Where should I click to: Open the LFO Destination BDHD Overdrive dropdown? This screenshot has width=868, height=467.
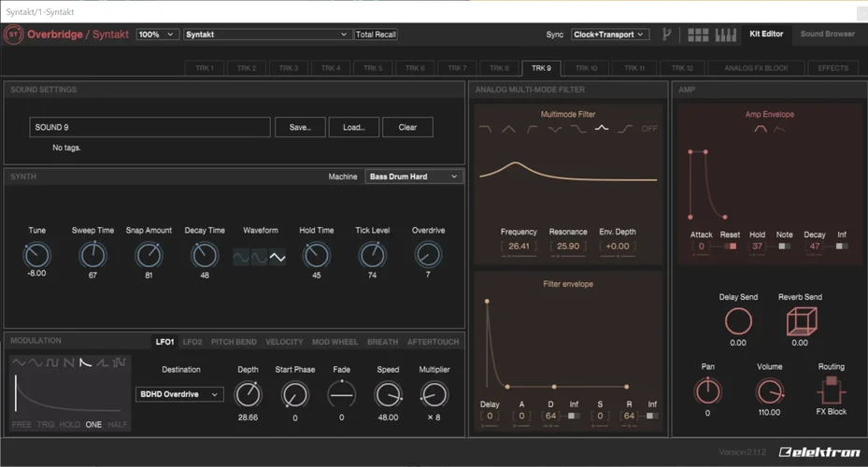coord(179,394)
